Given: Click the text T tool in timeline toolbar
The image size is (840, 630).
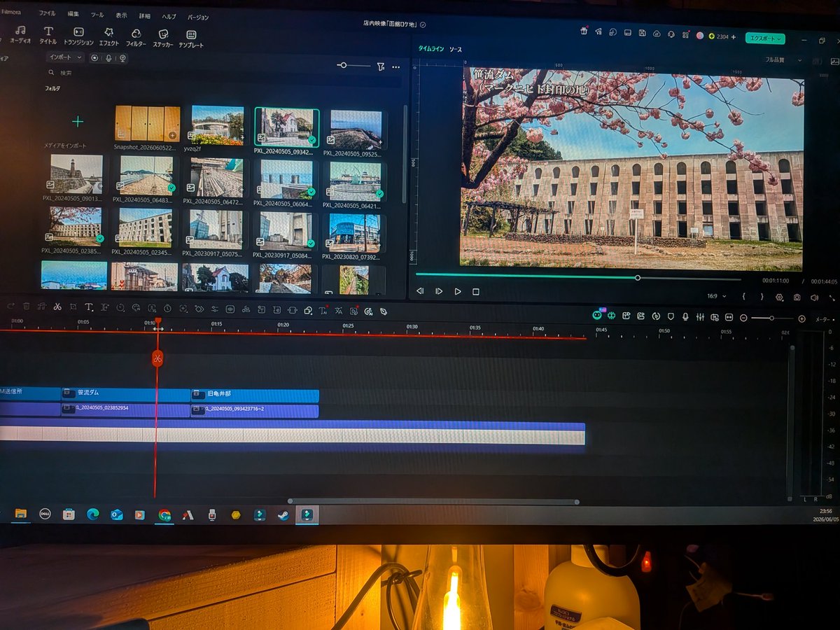Looking at the screenshot, I should (x=89, y=307).
